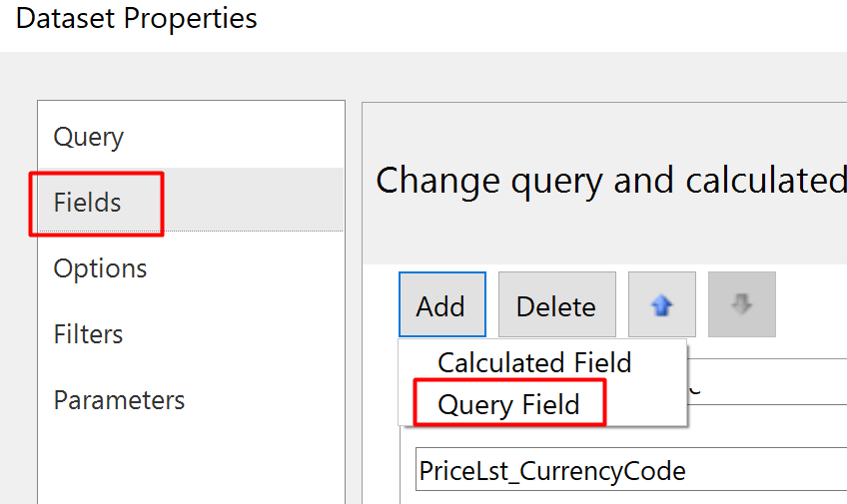
Task: Choose Query Field from the Add menu
Action: tap(508, 404)
